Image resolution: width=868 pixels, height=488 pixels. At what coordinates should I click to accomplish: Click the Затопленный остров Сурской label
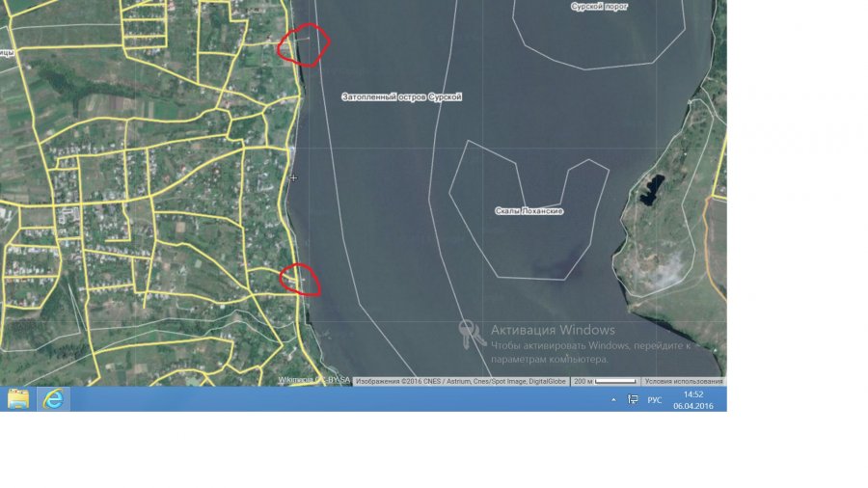click(402, 97)
